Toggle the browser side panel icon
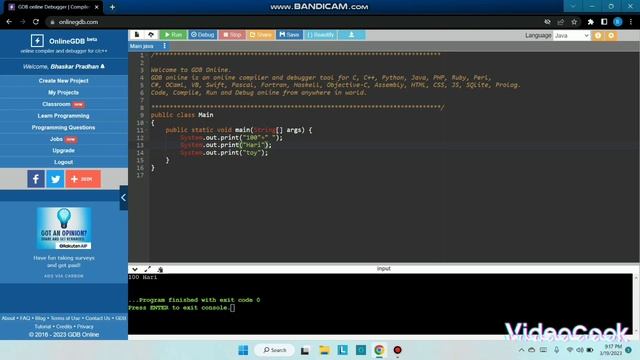640x360 pixels. point(604,22)
